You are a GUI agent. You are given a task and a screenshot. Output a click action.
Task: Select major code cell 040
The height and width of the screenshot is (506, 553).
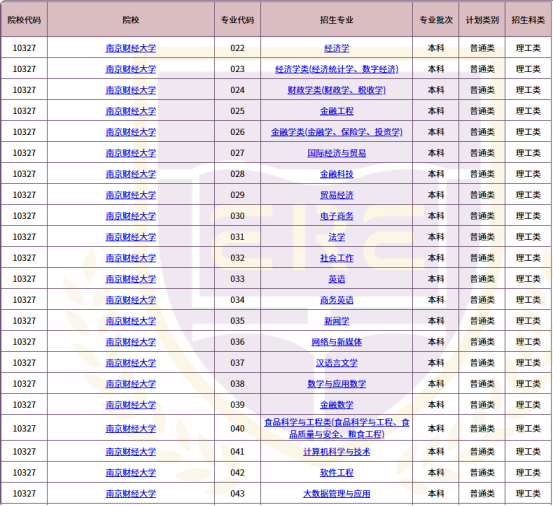click(x=237, y=428)
